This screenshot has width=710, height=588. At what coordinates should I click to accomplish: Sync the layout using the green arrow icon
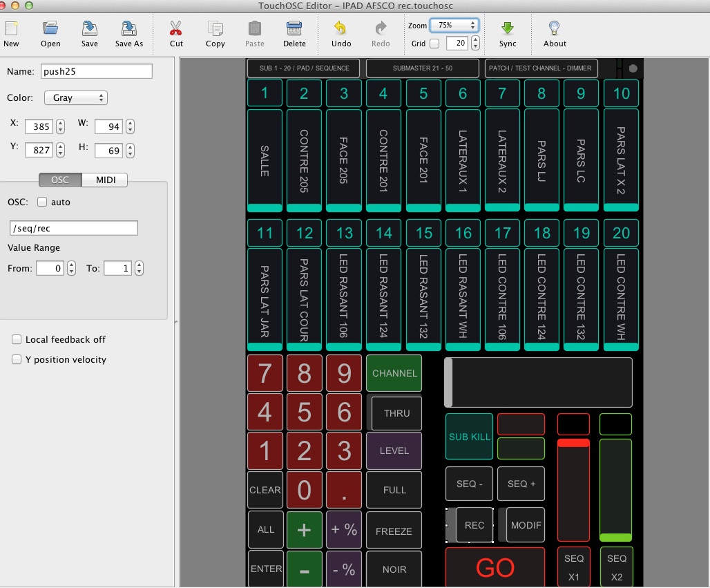tap(508, 29)
